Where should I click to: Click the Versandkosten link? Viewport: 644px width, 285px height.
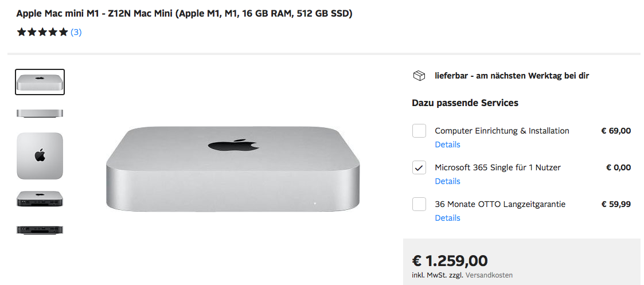coord(489,275)
